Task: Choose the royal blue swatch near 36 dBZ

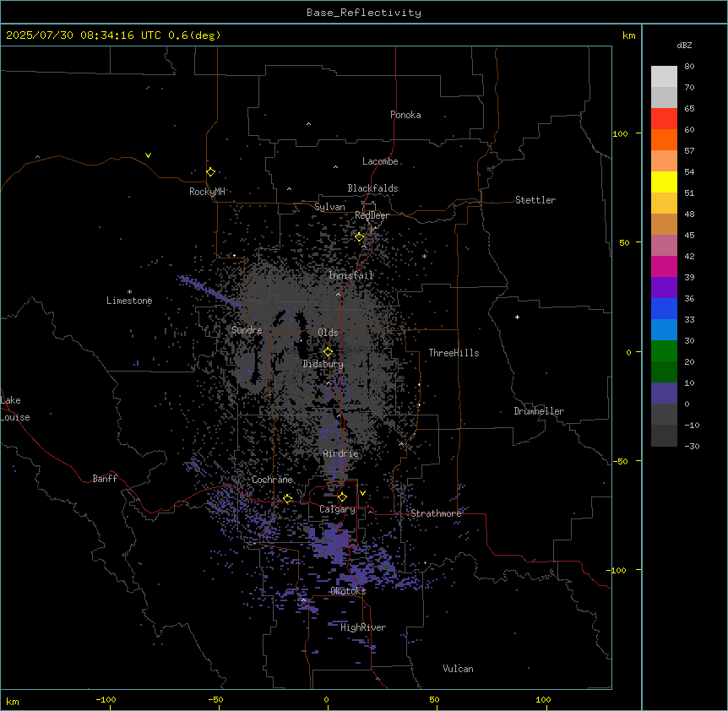Action: (x=664, y=308)
